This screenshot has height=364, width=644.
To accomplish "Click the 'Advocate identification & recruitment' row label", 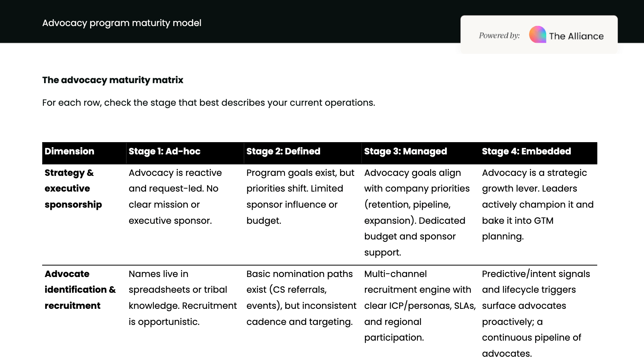I will (80, 290).
